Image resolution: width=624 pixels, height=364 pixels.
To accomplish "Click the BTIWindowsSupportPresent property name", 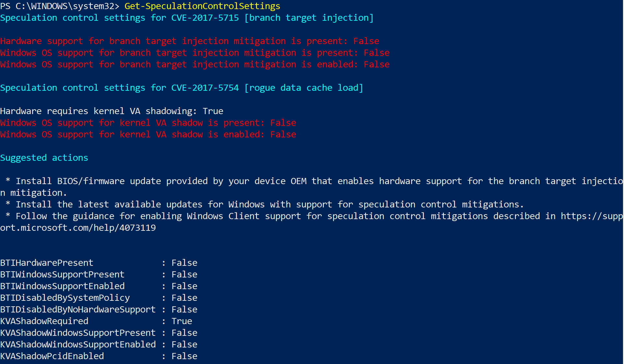I will (62, 275).
